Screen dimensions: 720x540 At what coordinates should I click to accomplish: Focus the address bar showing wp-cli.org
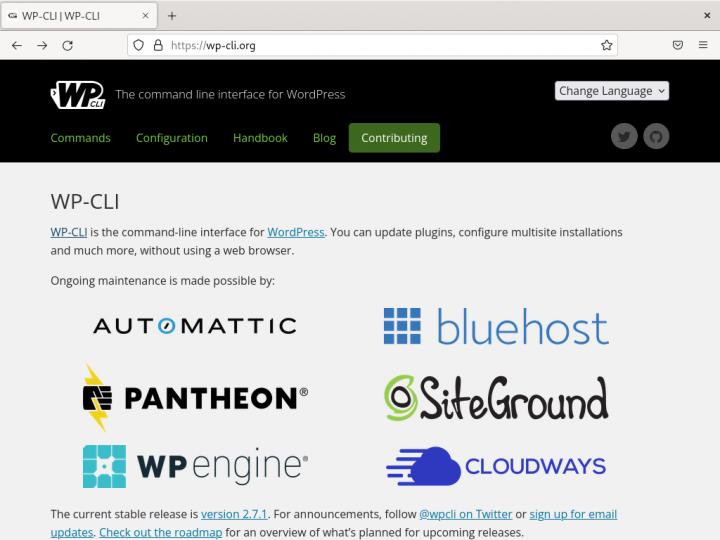pos(380,45)
